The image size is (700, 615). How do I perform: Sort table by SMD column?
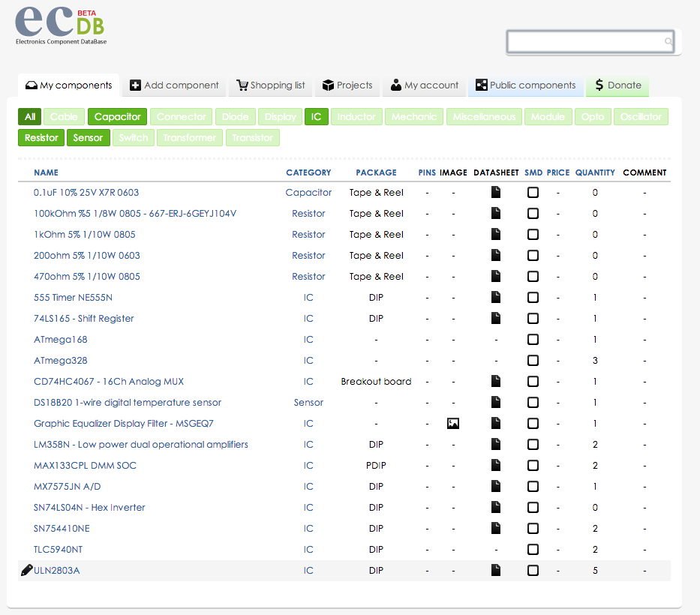pyautogui.click(x=533, y=172)
